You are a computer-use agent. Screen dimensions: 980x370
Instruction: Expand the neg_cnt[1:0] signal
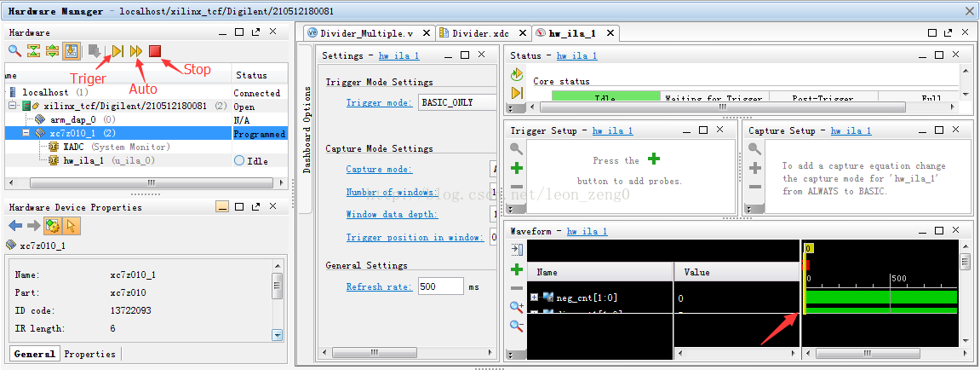(534, 298)
